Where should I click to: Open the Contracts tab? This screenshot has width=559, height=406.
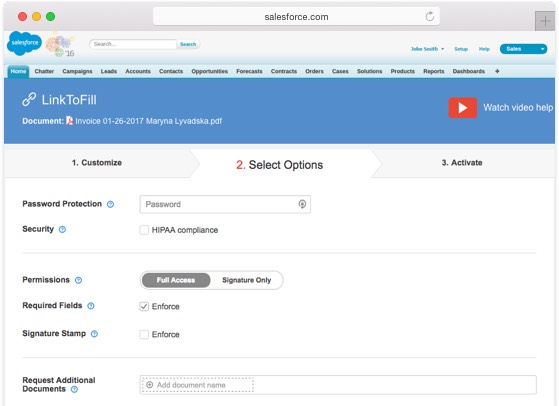tap(284, 71)
